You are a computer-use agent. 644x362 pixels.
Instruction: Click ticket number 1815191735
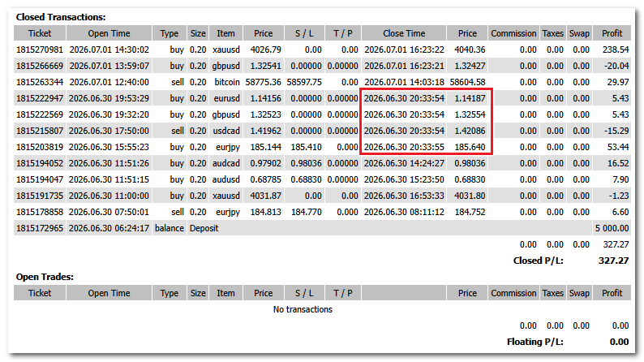coord(40,196)
